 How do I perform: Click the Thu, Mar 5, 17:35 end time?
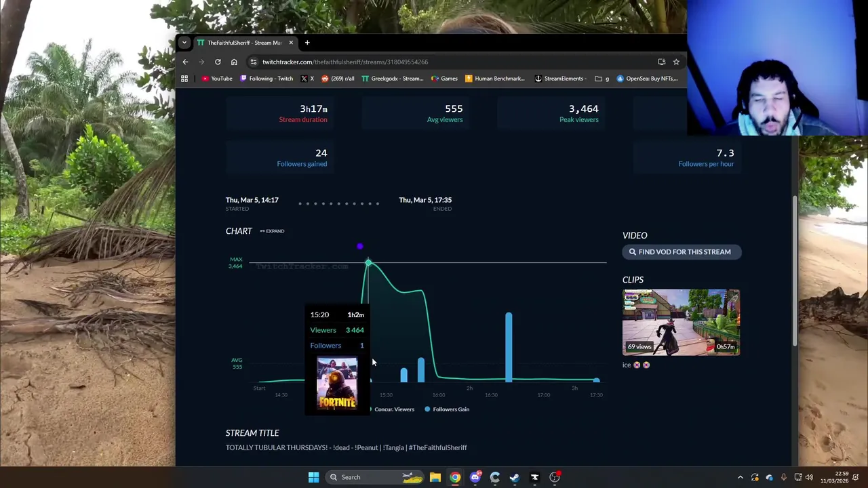[x=425, y=200]
